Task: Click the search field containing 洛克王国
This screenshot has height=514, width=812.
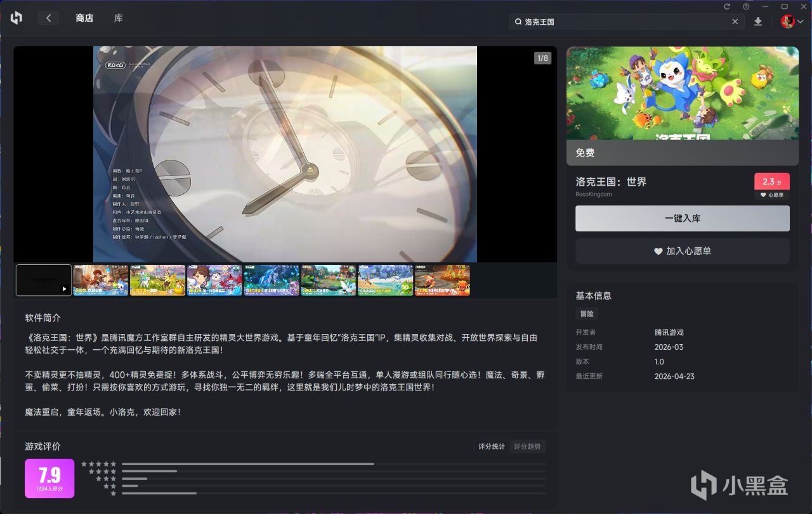Action: (x=627, y=22)
